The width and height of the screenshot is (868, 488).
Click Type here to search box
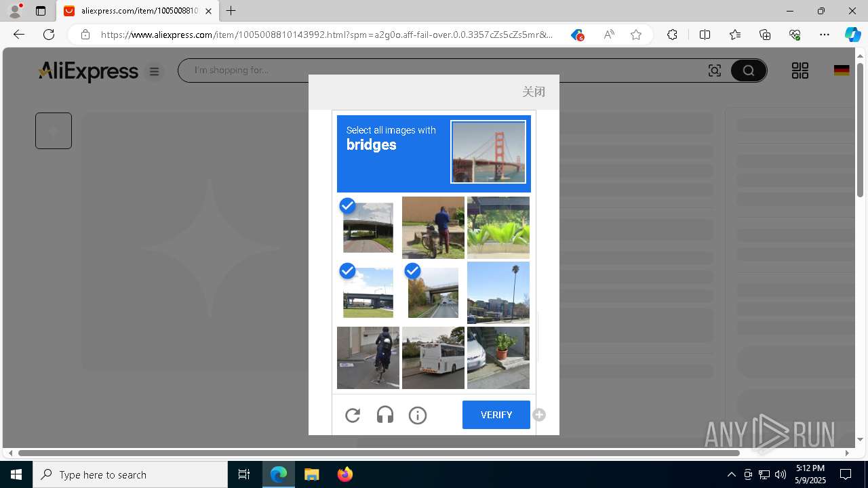pos(130,474)
